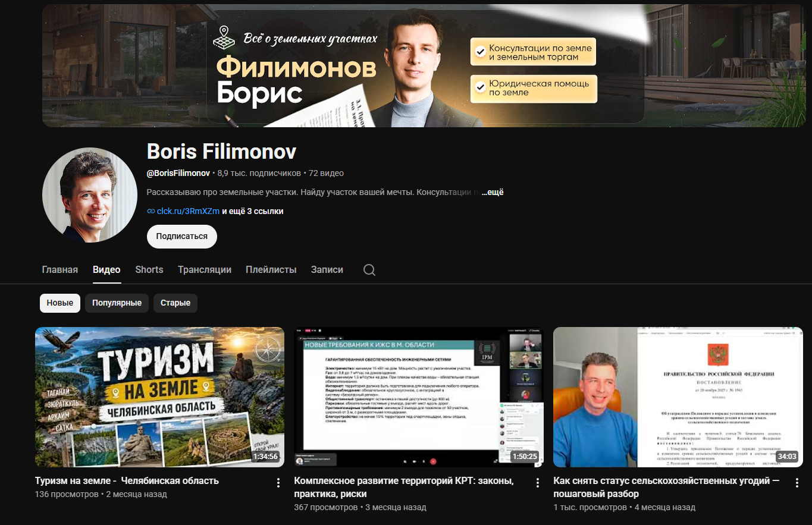Open the Туризм на земле video thumbnail

(x=159, y=397)
